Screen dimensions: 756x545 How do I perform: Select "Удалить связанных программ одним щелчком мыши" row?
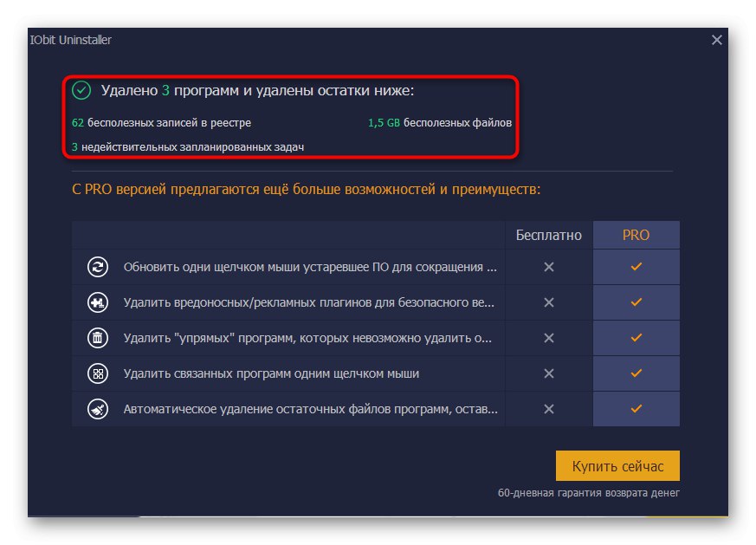pos(271,373)
